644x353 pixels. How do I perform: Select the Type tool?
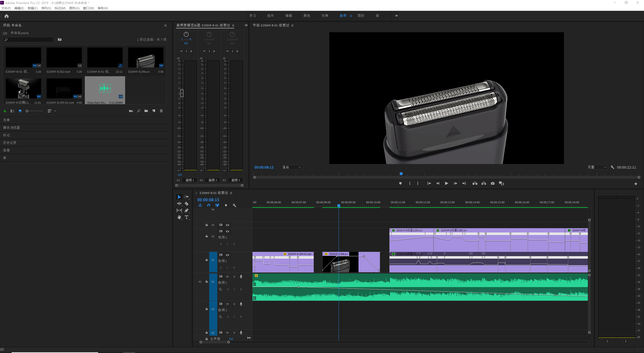[x=187, y=217]
